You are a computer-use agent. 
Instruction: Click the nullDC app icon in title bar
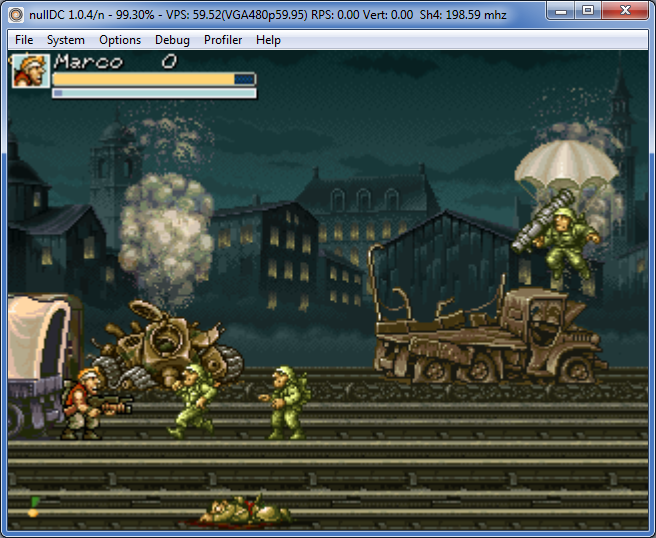pos(16,15)
